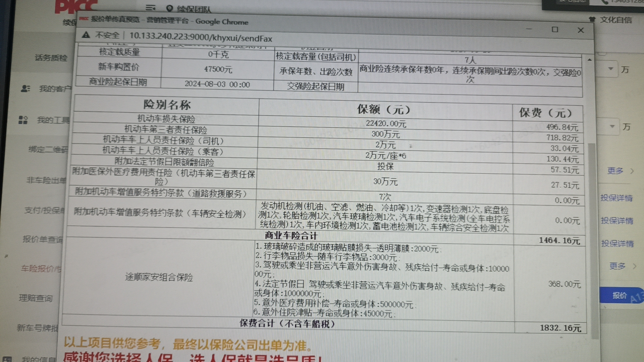This screenshot has width=644, height=362.
Task: Open the hamburger menu icon beside 续保团队
Action: (150, 7)
